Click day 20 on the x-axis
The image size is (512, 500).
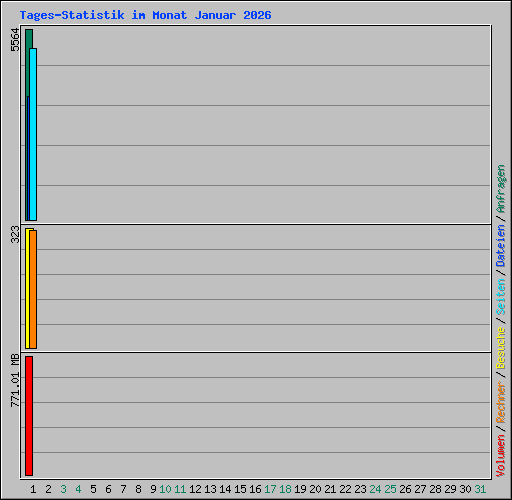[x=315, y=489]
